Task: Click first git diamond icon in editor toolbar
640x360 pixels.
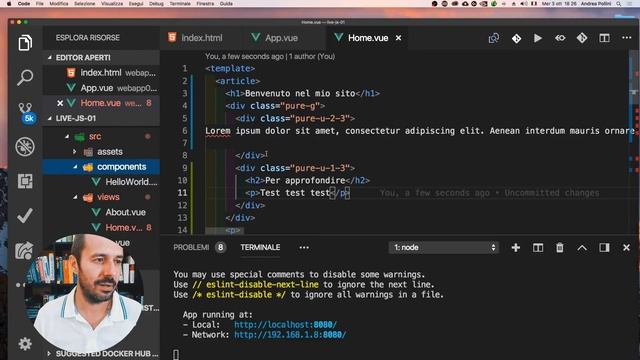Action: [516, 38]
